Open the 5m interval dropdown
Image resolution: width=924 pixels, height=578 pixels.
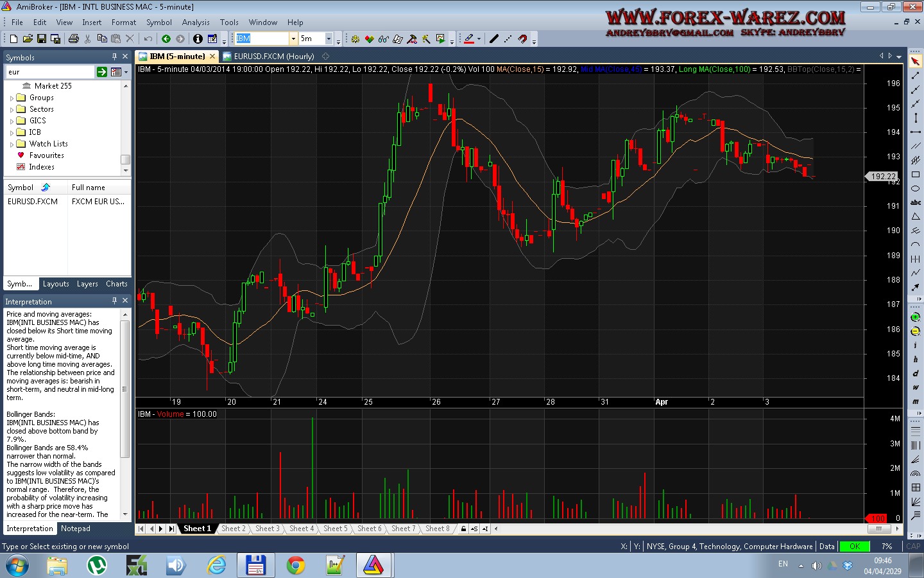point(329,39)
